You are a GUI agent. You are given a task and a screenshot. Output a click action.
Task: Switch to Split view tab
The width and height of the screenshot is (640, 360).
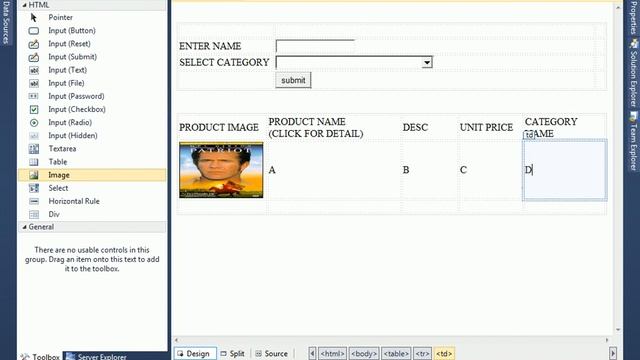tap(232, 353)
